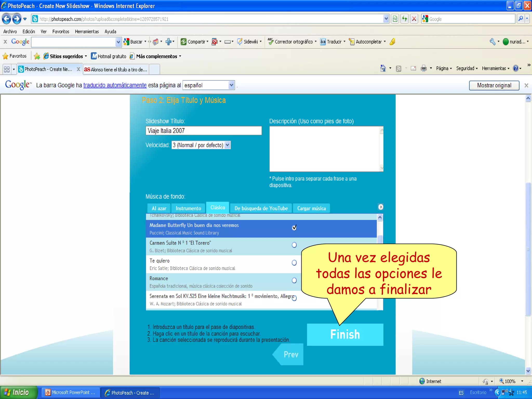Image resolution: width=532 pixels, height=399 pixels.
Task: Click the browser Back arrow button
Action: pyautogui.click(x=6, y=19)
